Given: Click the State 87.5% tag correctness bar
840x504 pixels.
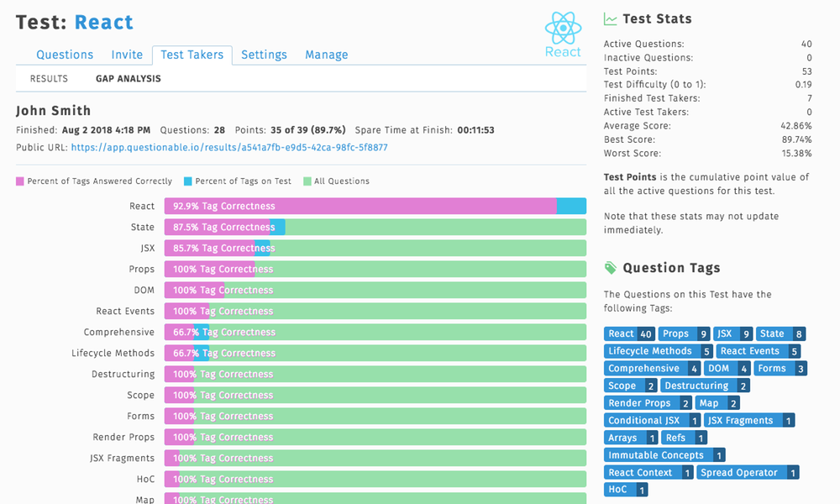Looking at the screenshot, I should tap(375, 227).
